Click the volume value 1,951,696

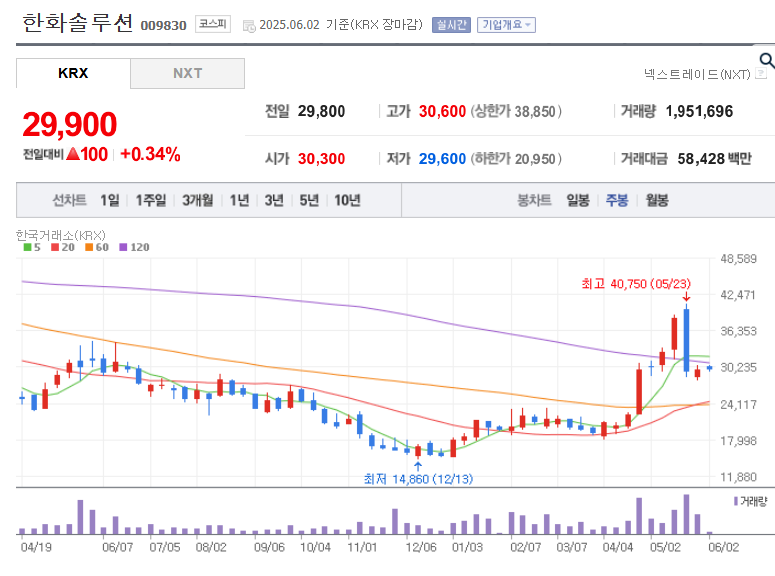pos(699,111)
